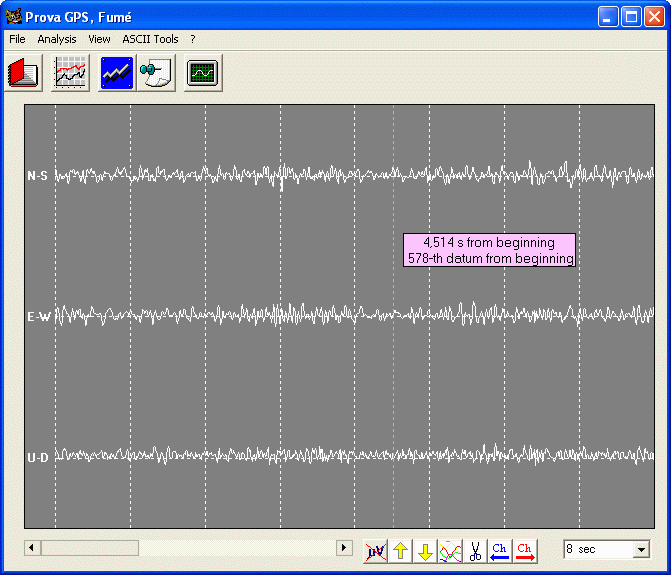This screenshot has width=672, height=576.
Task: Click the horizontal scrollbar left arrow
Action: coord(32,548)
